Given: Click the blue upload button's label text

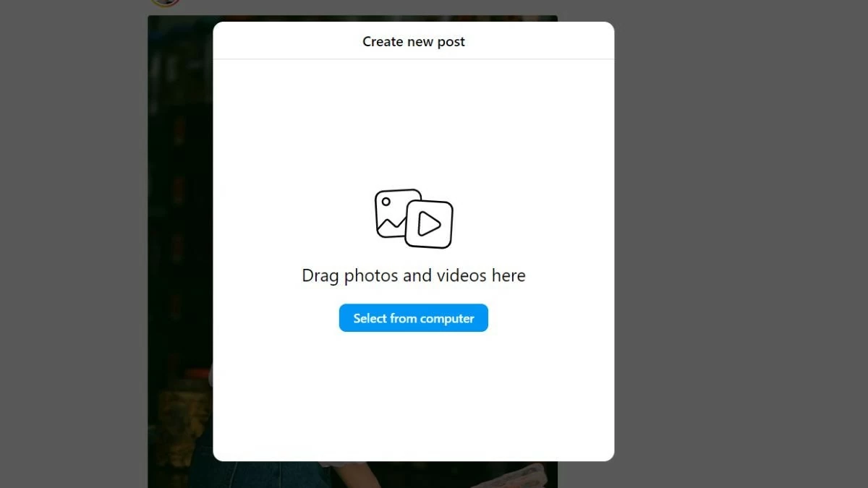Looking at the screenshot, I should point(413,318).
